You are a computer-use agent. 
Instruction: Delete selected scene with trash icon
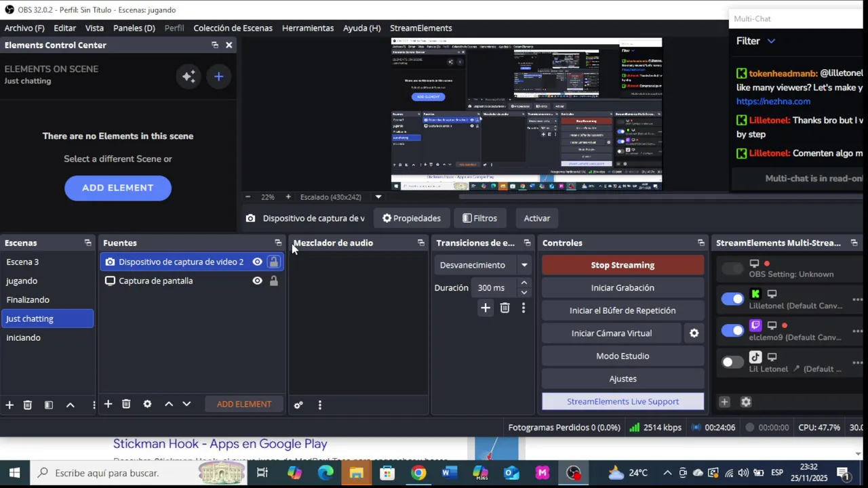tap(28, 405)
